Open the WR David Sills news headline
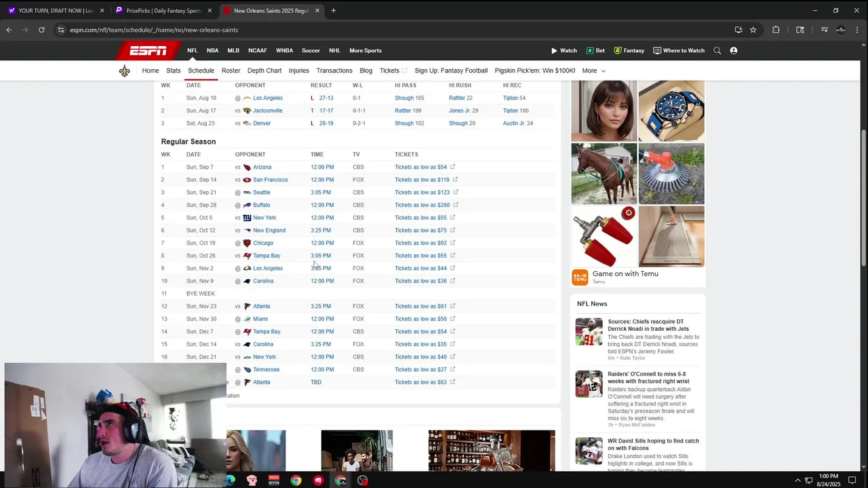868x488 pixels. pos(653,445)
